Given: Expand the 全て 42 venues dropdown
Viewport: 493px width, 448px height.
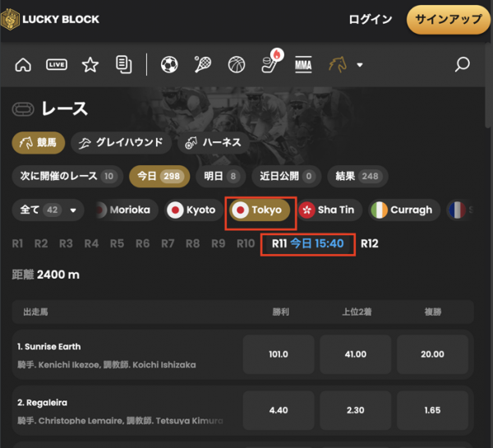Looking at the screenshot, I should pyautogui.click(x=48, y=210).
